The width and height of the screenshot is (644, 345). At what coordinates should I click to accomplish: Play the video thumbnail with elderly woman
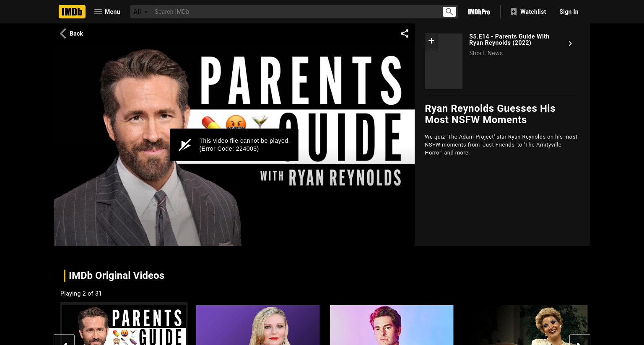[525, 325]
